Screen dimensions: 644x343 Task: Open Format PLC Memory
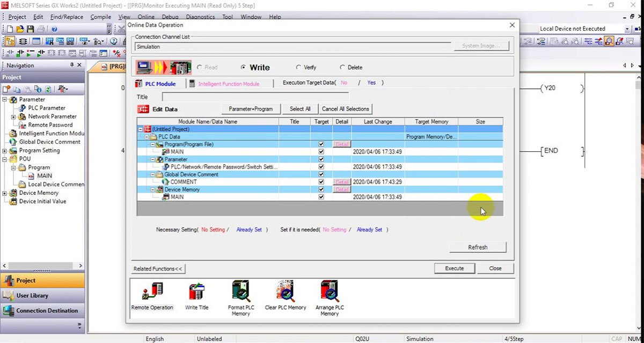click(240, 298)
